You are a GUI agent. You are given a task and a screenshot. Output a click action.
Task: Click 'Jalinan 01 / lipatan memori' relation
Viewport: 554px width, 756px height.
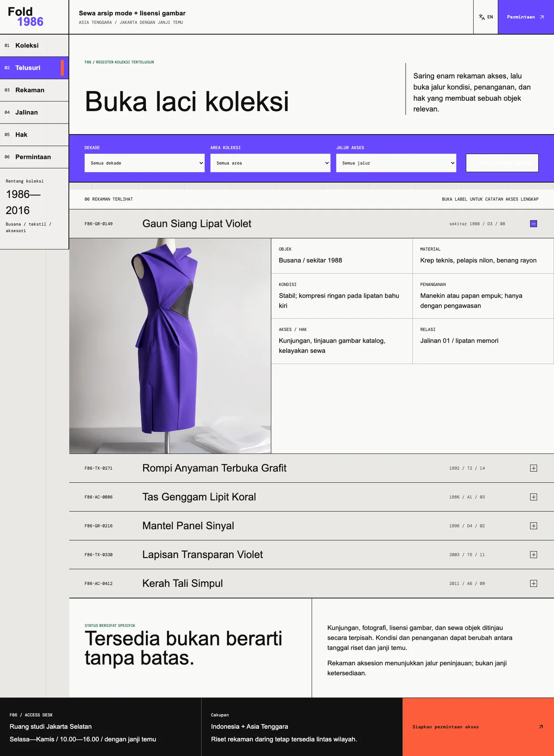[x=459, y=340]
